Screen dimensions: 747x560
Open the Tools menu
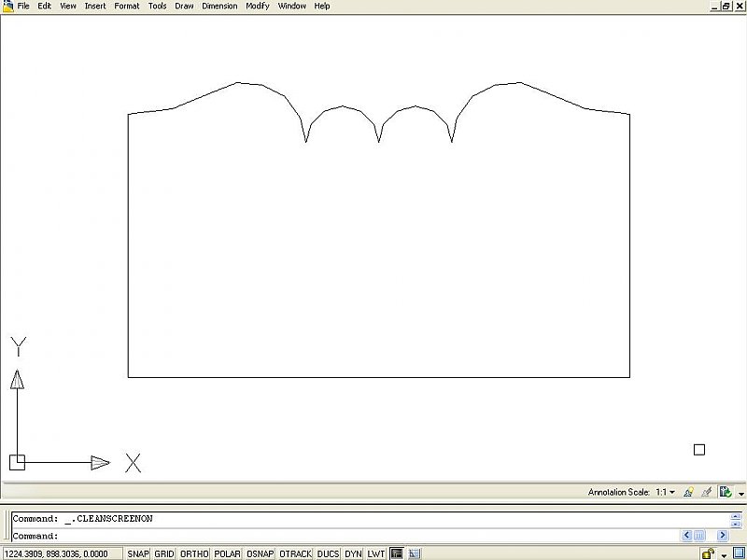click(x=157, y=7)
